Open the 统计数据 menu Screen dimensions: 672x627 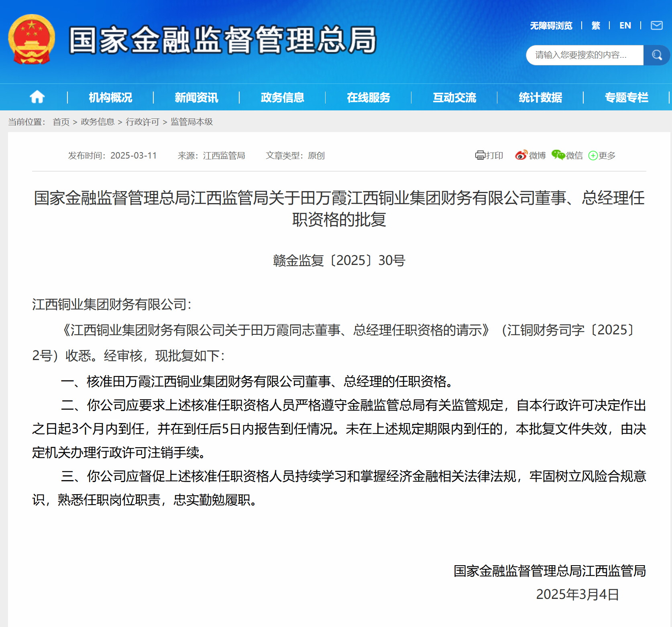(540, 98)
